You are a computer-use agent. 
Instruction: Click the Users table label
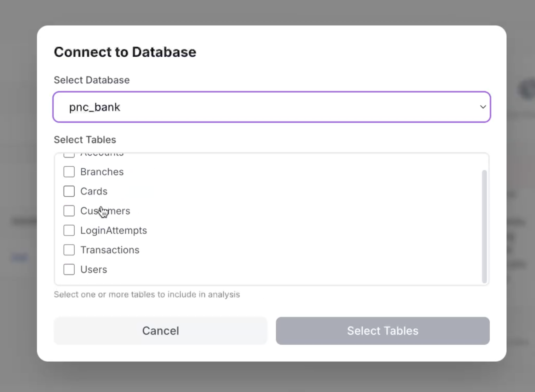click(x=94, y=270)
